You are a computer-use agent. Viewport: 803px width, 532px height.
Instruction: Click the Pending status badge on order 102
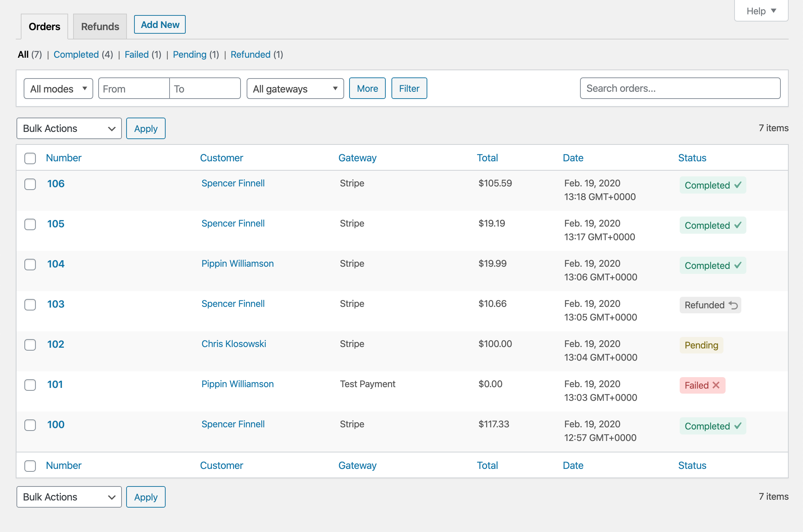click(x=701, y=345)
